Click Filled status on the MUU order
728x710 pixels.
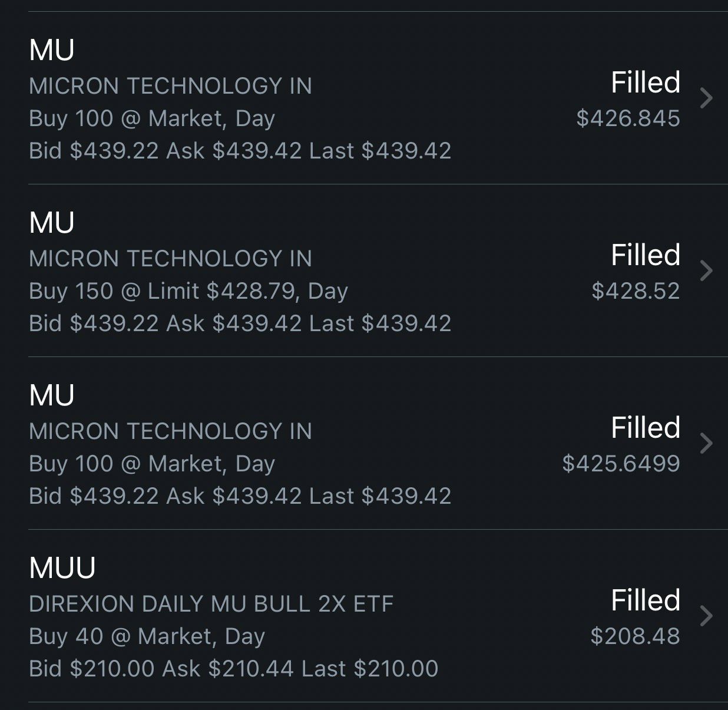click(x=645, y=600)
